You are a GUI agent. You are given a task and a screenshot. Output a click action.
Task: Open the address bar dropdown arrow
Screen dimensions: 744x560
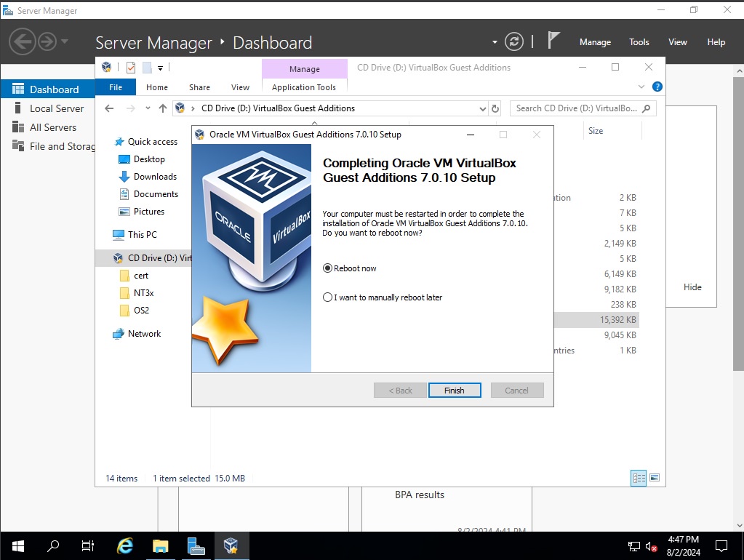click(x=483, y=108)
